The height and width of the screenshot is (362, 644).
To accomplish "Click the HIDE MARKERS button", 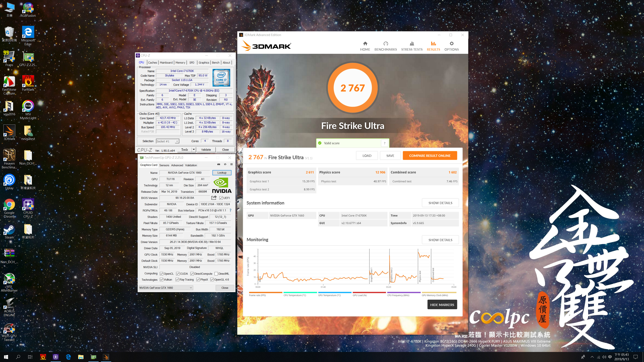I will [x=442, y=305].
